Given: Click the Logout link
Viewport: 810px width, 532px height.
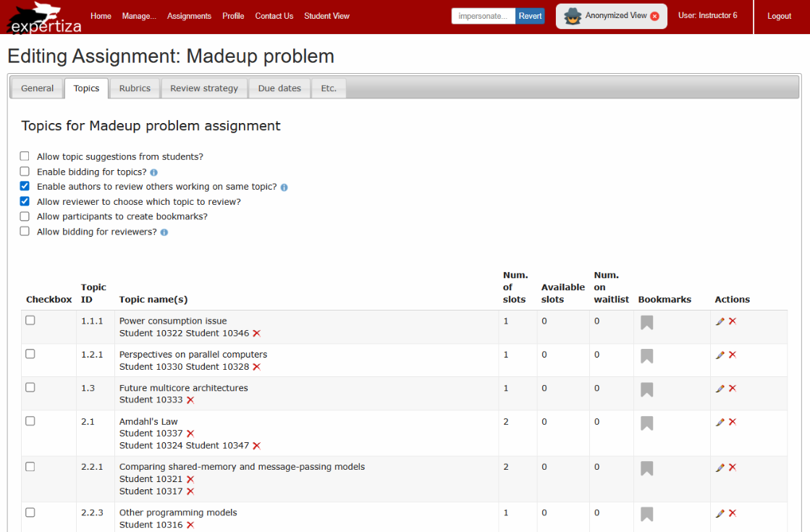Looking at the screenshot, I should click(779, 16).
